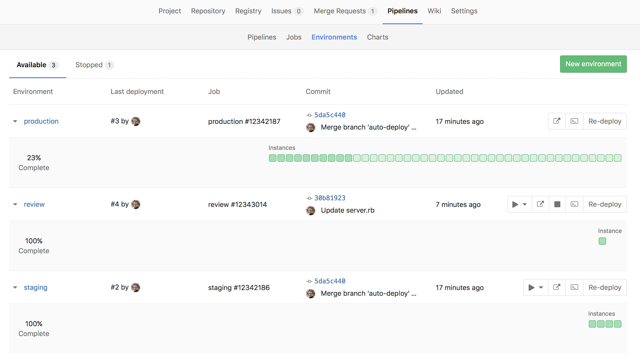Screen dimensions: 640x364
Task: Open external link for production environment
Action: tap(557, 121)
